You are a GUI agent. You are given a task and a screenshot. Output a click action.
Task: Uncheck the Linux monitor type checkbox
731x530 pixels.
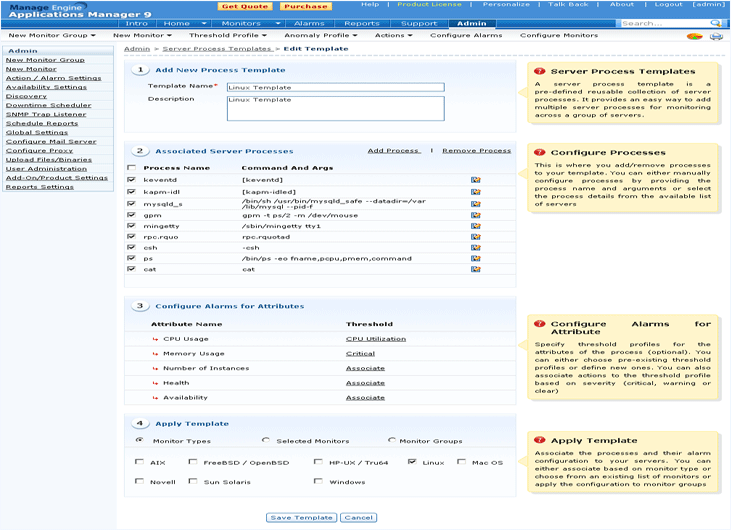(412, 462)
